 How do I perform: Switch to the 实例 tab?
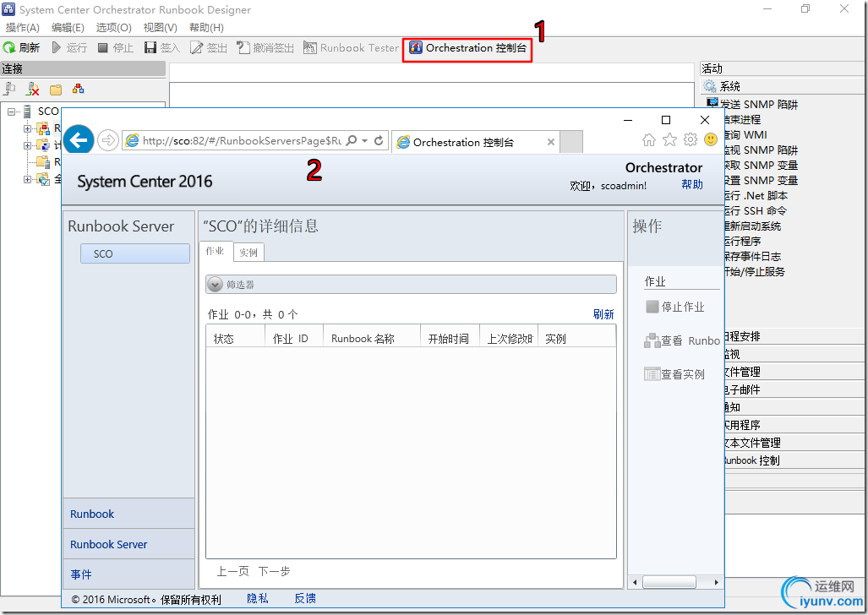click(x=248, y=253)
